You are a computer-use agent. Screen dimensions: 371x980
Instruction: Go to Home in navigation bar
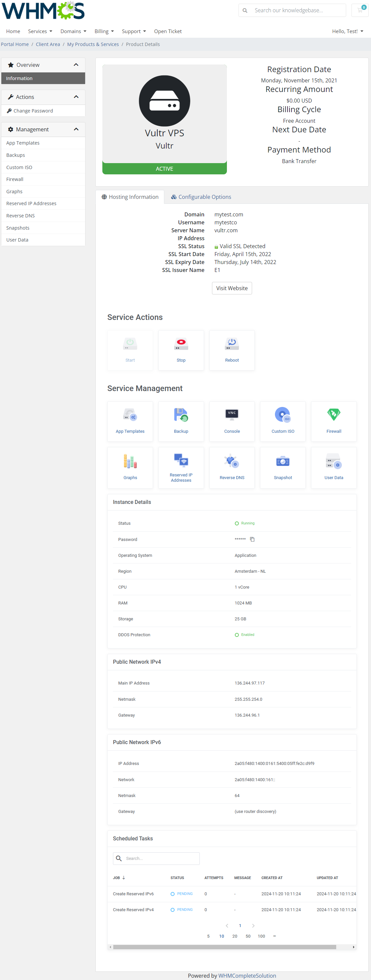pos(13,31)
